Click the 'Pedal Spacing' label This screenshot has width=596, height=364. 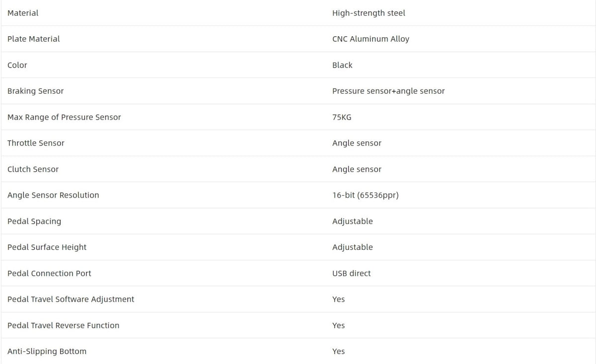click(34, 221)
